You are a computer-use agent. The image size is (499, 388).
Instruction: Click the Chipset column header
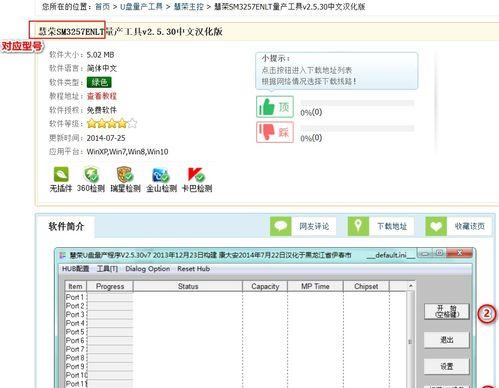[366, 286]
